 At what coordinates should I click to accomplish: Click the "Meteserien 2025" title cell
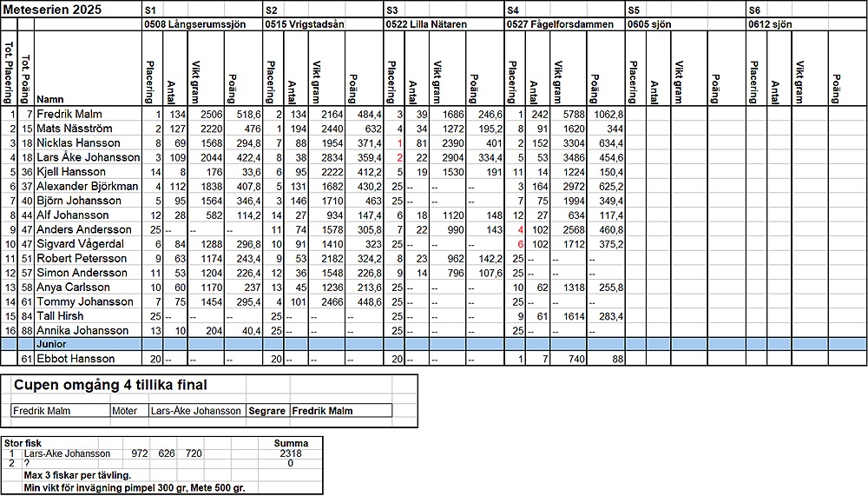(52, 10)
